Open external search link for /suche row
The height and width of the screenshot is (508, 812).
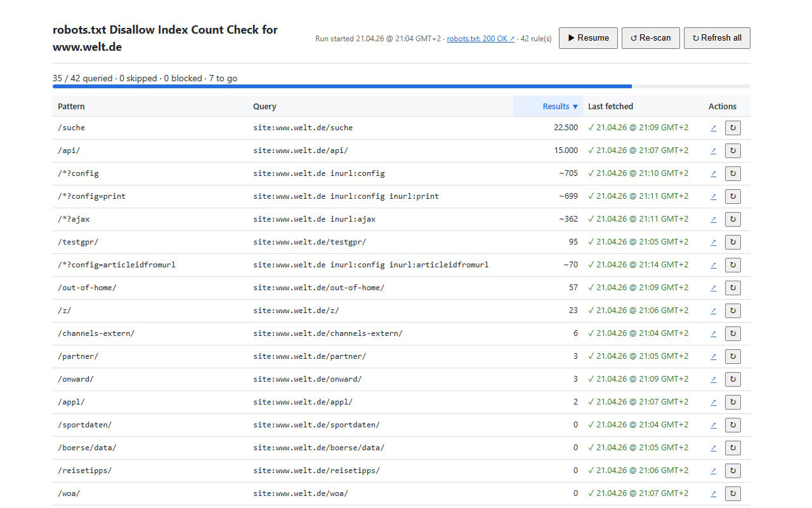click(x=714, y=128)
